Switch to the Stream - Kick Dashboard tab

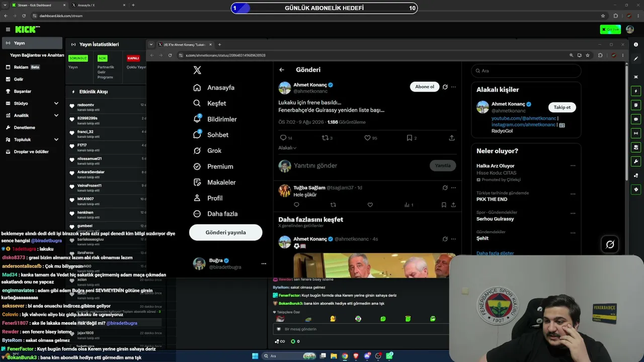[x=39, y=5]
